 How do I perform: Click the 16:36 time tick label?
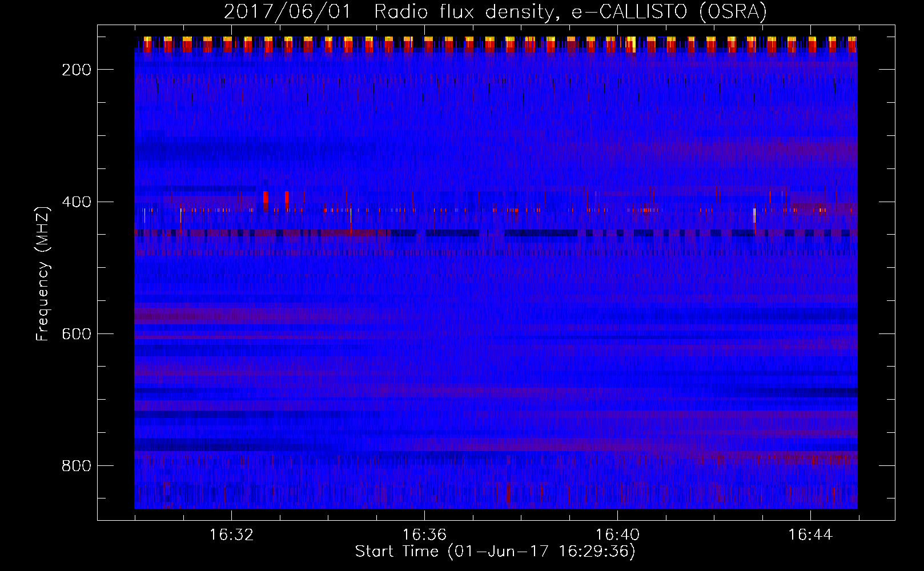tap(424, 535)
